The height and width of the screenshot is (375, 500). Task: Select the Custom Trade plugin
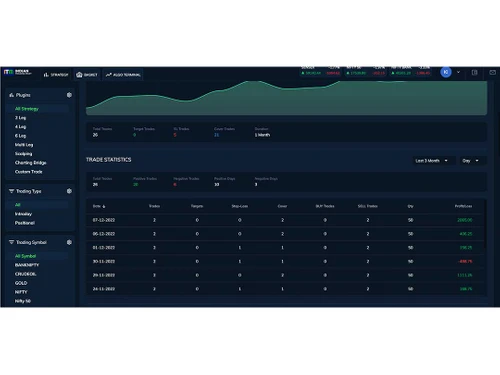point(29,172)
